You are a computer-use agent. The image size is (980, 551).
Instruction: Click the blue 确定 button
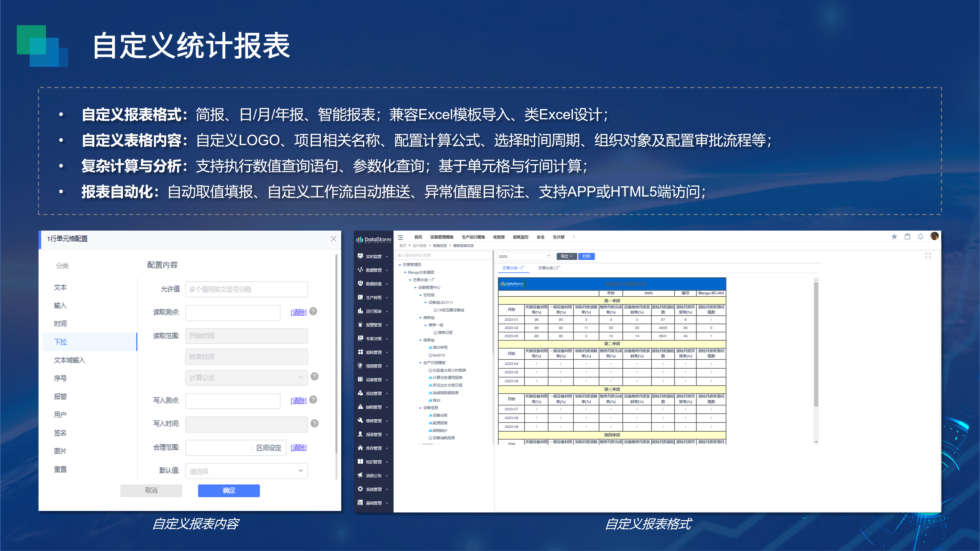[229, 491]
